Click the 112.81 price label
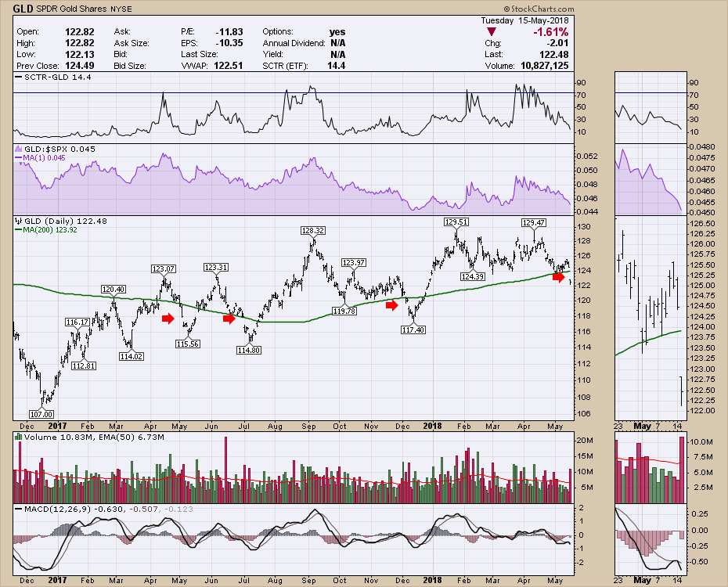 84,366
